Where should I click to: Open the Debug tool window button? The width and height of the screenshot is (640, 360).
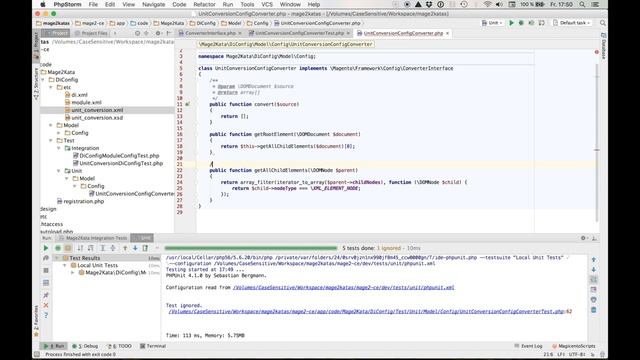pos(85,346)
